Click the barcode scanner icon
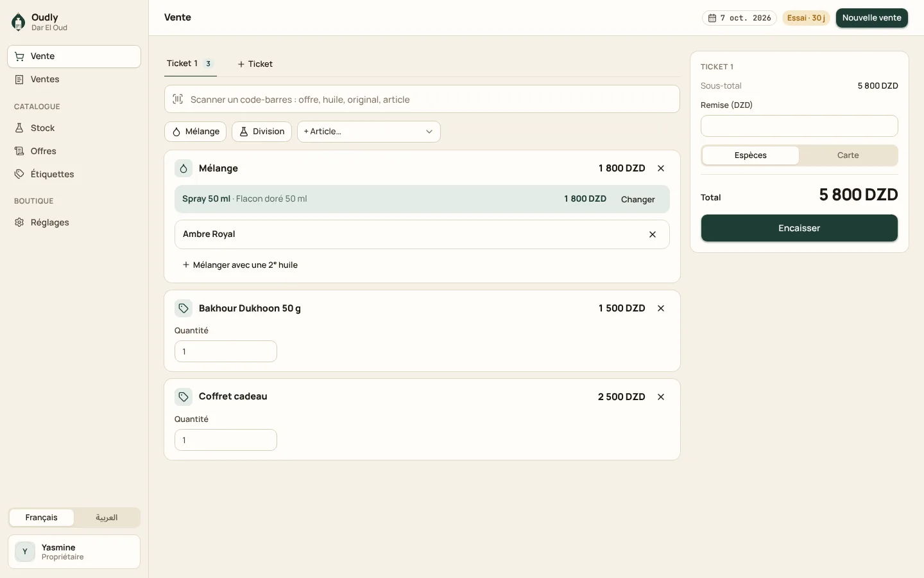 click(178, 100)
